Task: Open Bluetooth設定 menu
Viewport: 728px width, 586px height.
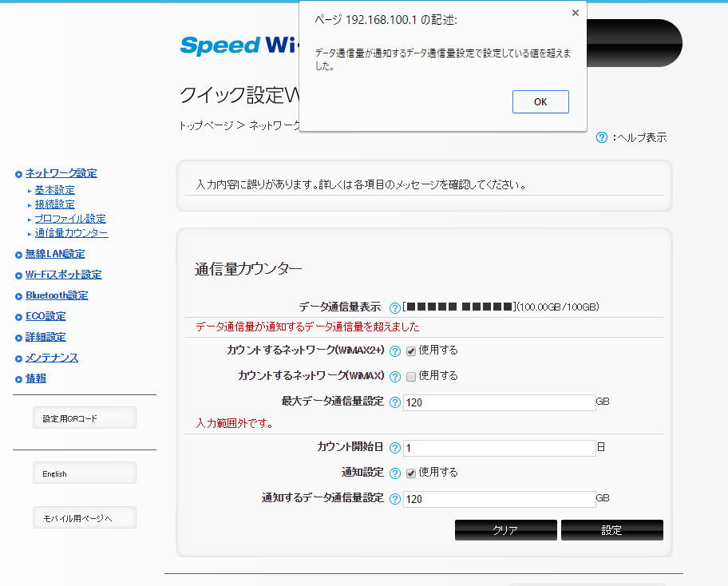Action: point(57,295)
